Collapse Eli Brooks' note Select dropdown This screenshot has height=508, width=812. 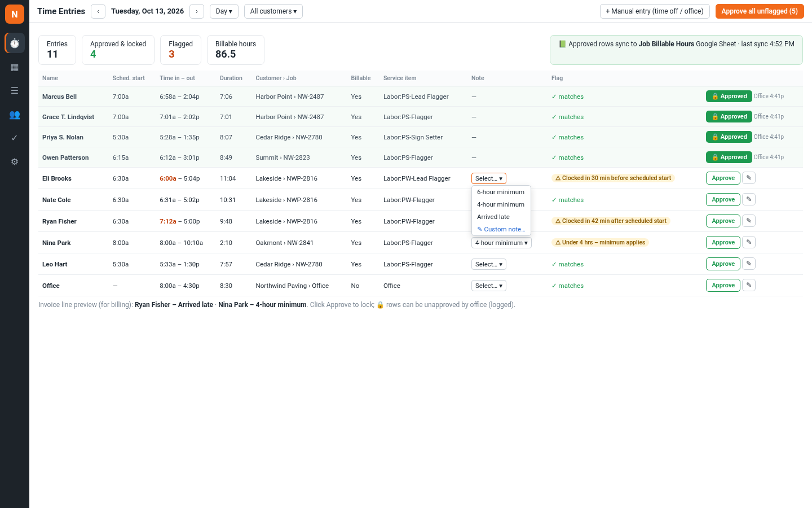point(489,178)
